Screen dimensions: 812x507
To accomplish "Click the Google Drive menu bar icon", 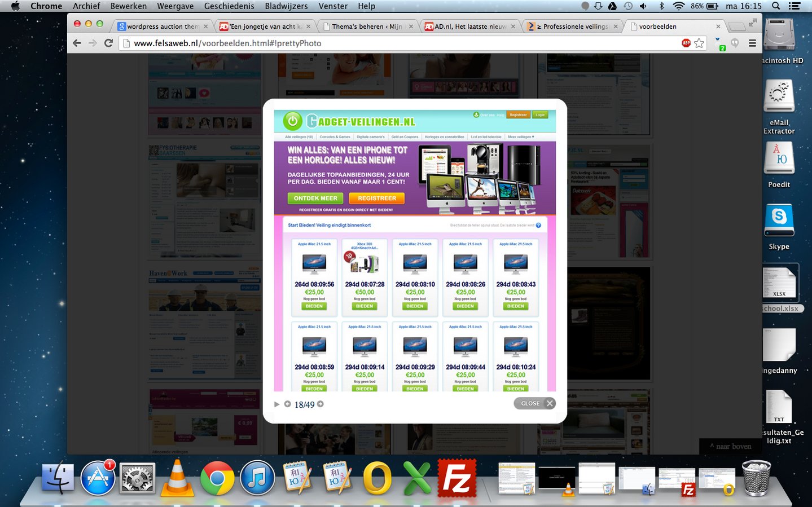I will coord(612,6).
